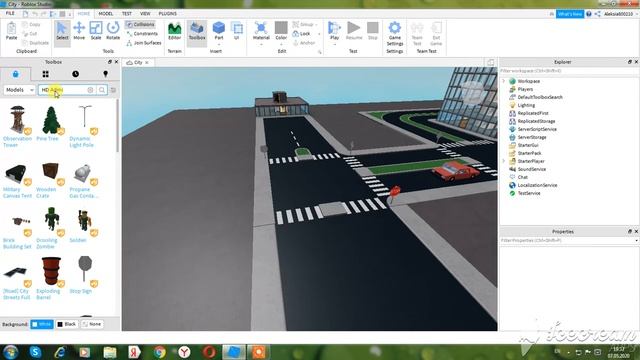Toggle the Collisions option
The height and width of the screenshot is (360, 640).
[x=140, y=24]
